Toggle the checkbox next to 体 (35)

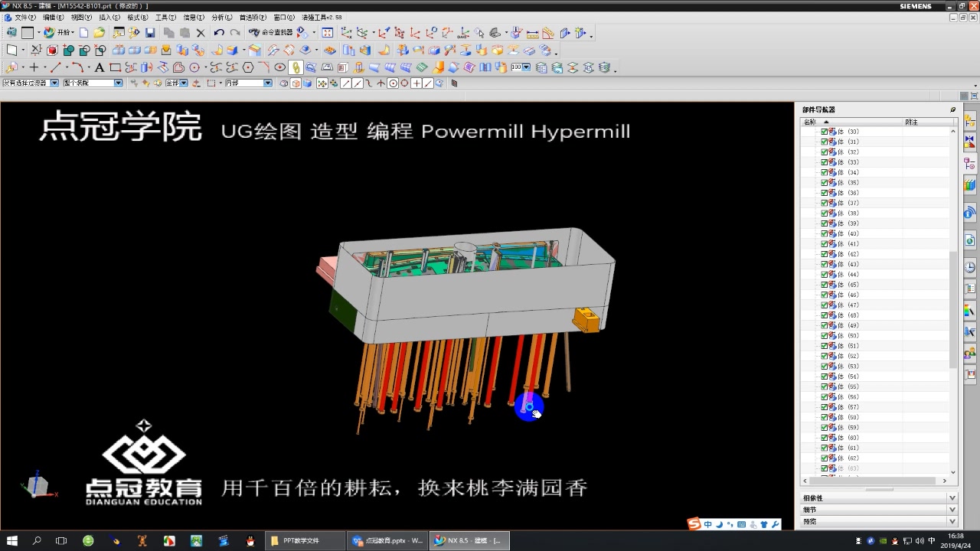tap(824, 182)
